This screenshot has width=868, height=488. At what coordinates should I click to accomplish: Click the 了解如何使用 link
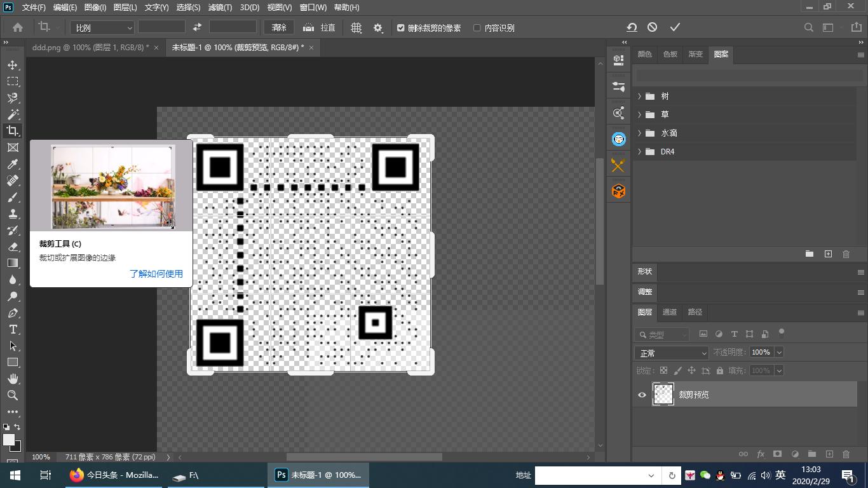pyautogui.click(x=156, y=274)
